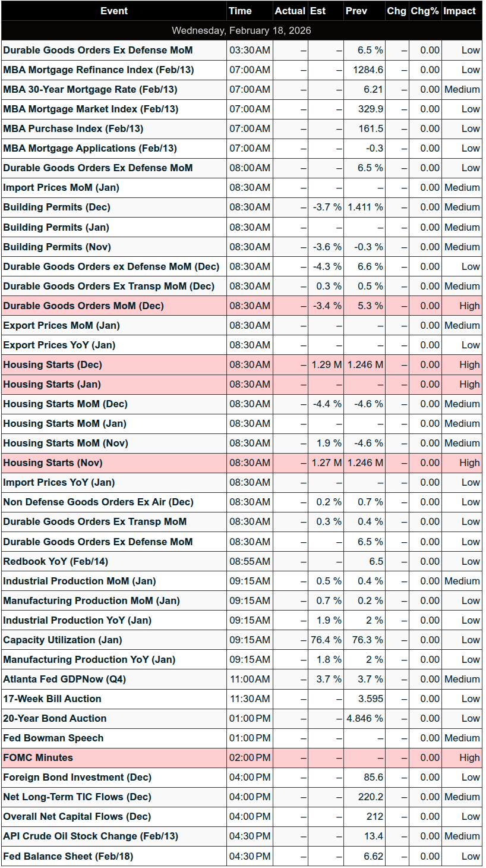Sort by the Time column header
This screenshot has height=868, width=486.
[240, 11]
